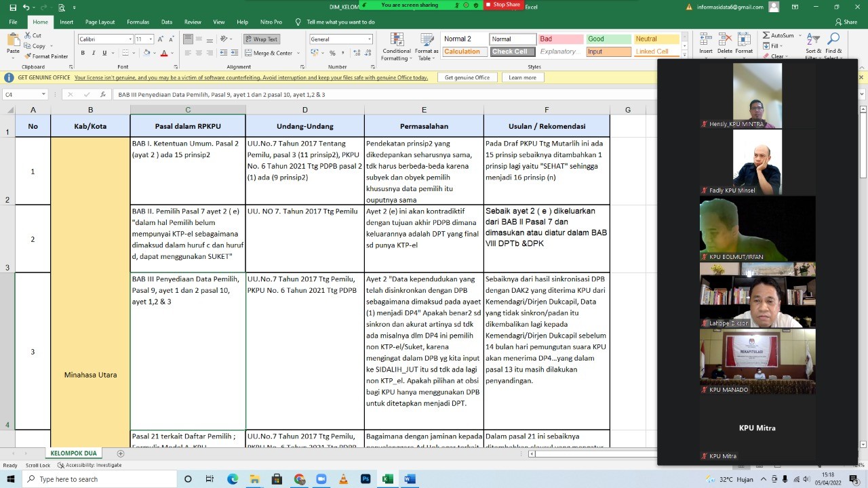Open Conditional Formatting in the ribbon

[x=397, y=46]
